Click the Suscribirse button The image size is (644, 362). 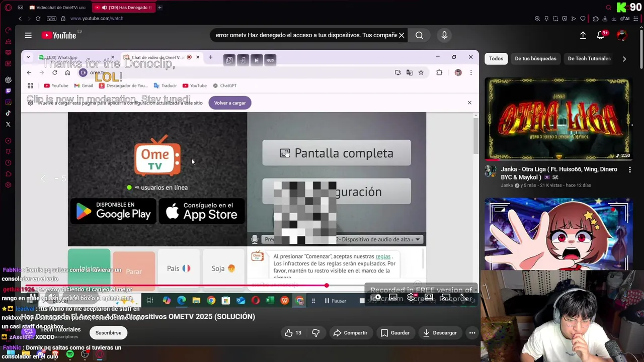(108, 333)
